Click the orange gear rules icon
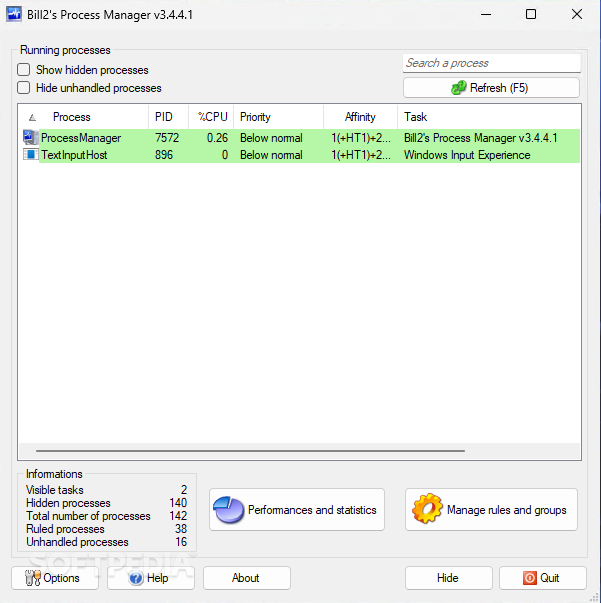This screenshot has height=603, width=601. click(x=427, y=509)
